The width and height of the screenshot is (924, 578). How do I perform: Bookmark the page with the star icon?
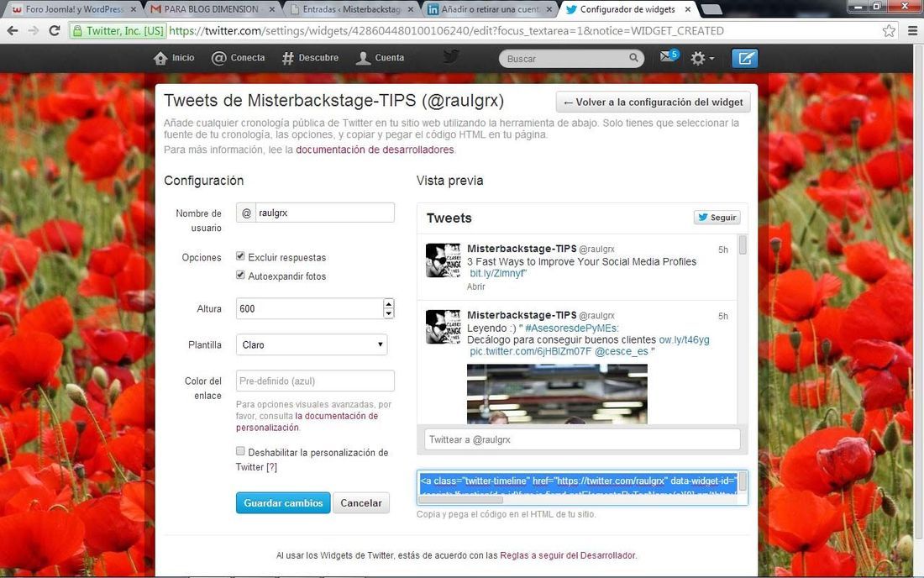click(x=889, y=30)
